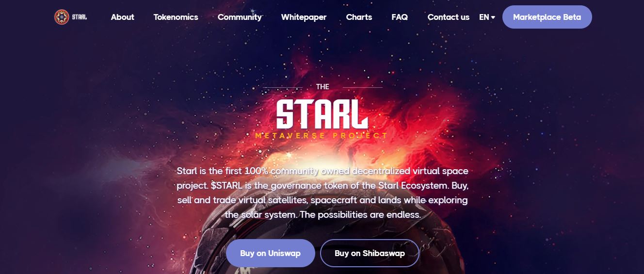Click the large STARL hero title
644x274 pixels.
point(322,114)
